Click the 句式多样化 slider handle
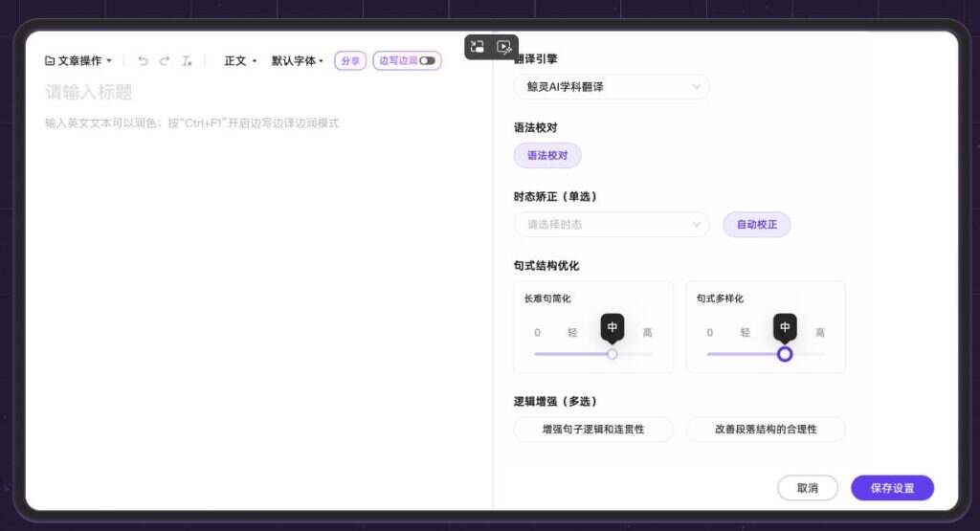Image resolution: width=980 pixels, height=531 pixels. coord(785,354)
